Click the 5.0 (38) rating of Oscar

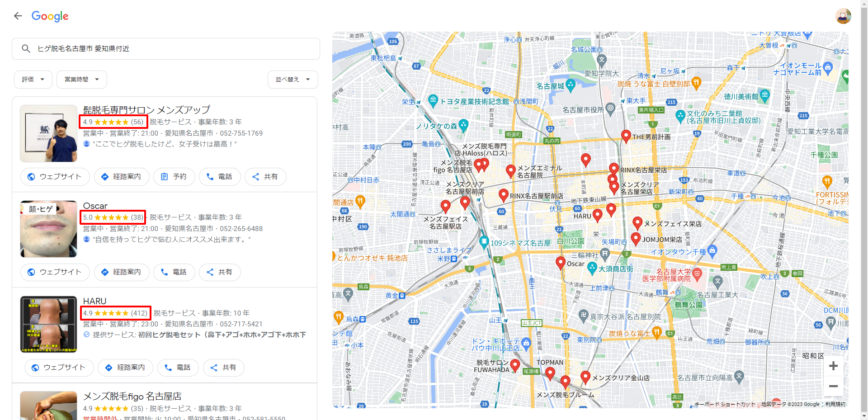pyautogui.click(x=113, y=217)
